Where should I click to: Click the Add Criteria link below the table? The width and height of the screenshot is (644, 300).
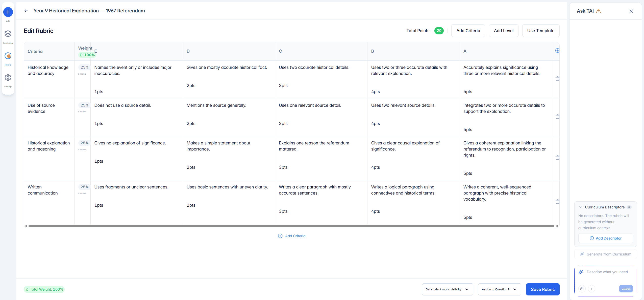click(x=292, y=236)
